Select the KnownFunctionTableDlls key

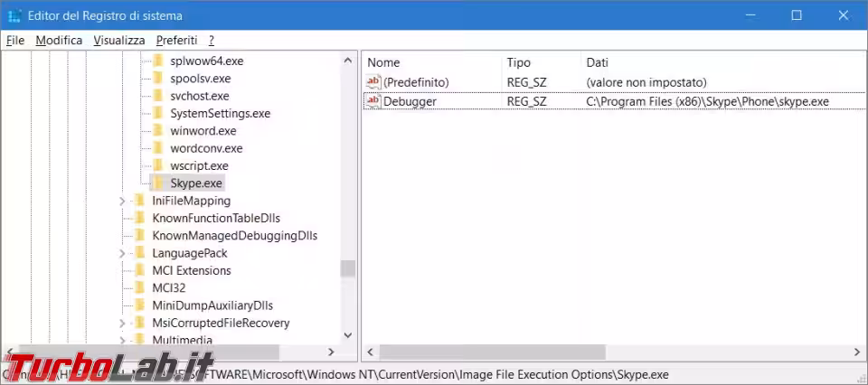click(x=216, y=218)
